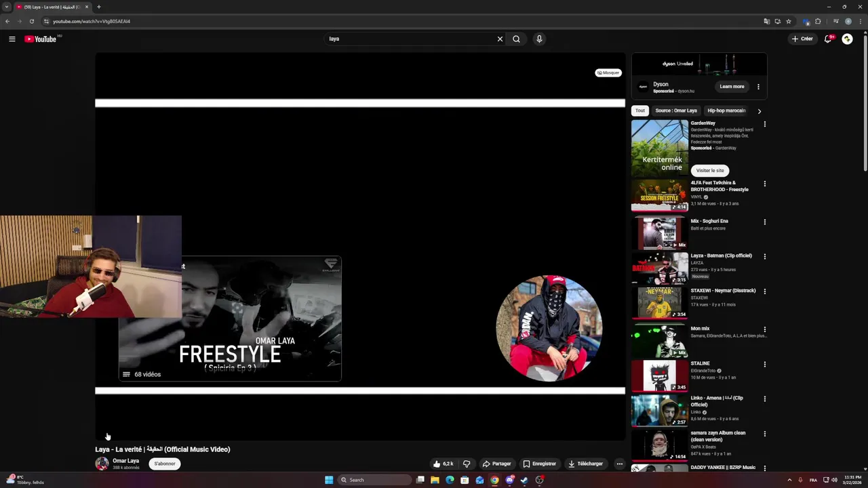
Task: Open options for Mon mix
Action: [764, 329]
